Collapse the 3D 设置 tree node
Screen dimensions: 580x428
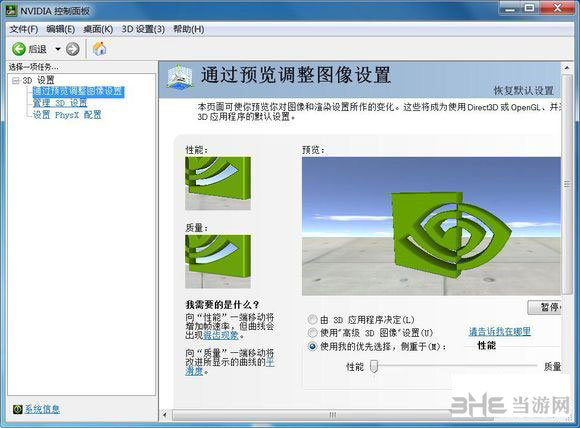(16, 80)
